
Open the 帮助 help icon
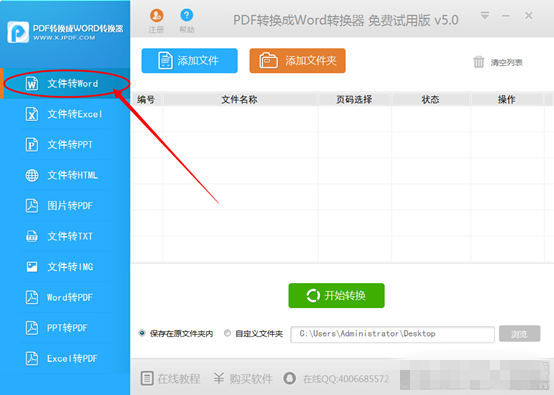187,15
